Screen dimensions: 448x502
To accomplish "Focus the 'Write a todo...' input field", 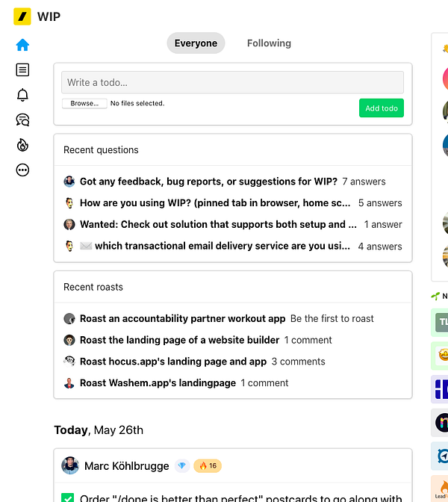I will pyautogui.click(x=232, y=82).
